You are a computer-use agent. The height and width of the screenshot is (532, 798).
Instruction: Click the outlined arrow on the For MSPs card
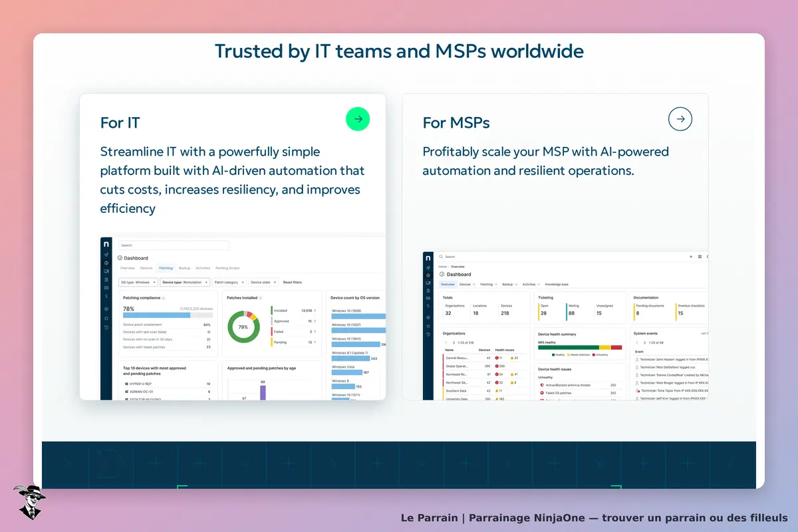coord(680,119)
